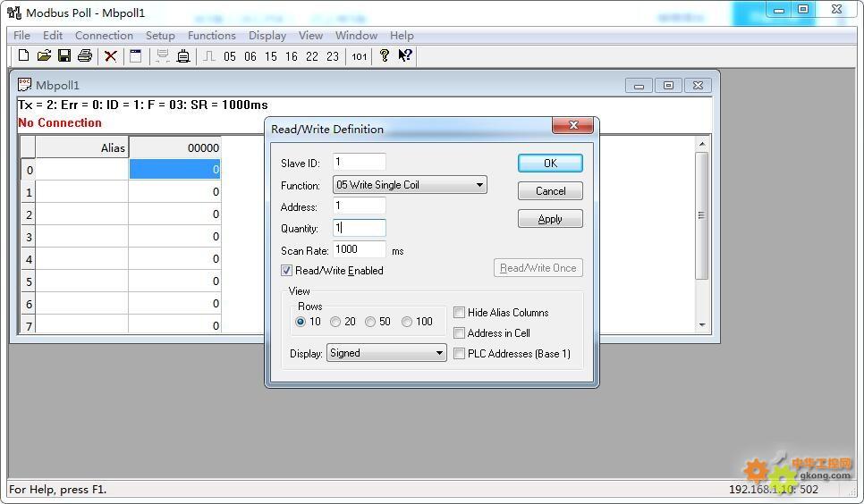Enable Hide Alias Columns checkbox
This screenshot has width=864, height=504.
click(459, 312)
